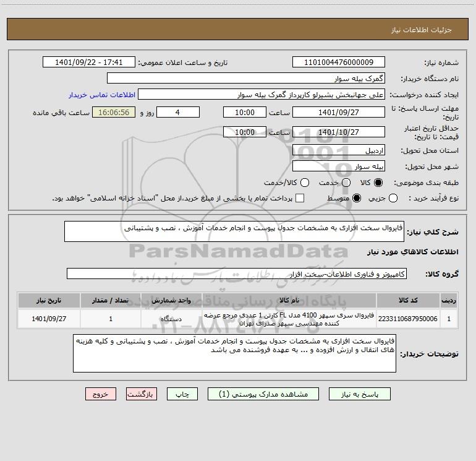Select the کالا radio button
The height and width of the screenshot is (461, 476).
pos(378,183)
